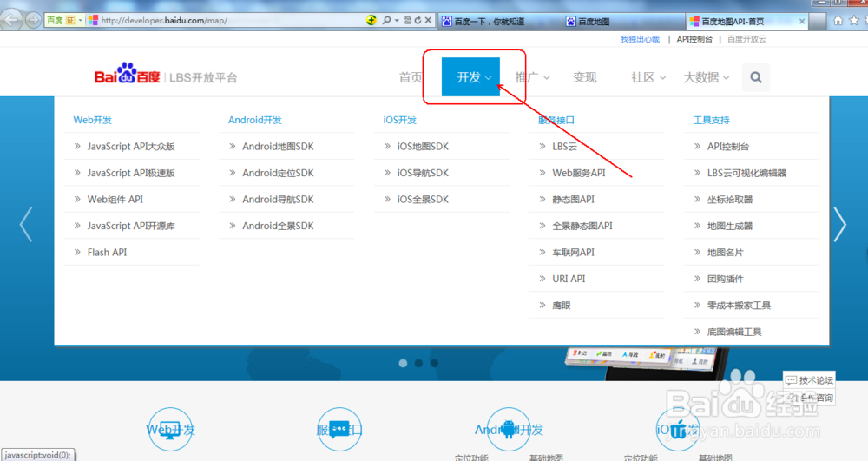Open 全景静态图API link
This screenshot has height=461, width=868.
coord(582,226)
